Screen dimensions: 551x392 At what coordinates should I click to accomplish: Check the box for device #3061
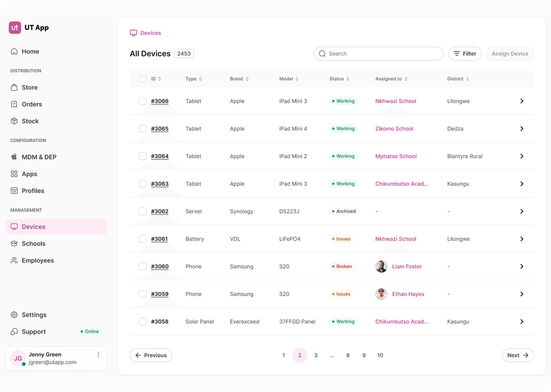tap(143, 239)
